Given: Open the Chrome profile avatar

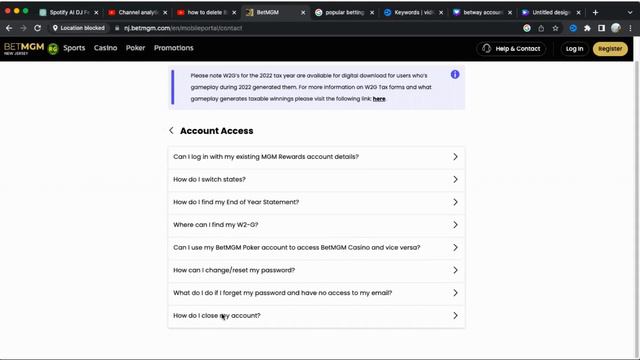Looking at the screenshot, I should click(x=616, y=28).
